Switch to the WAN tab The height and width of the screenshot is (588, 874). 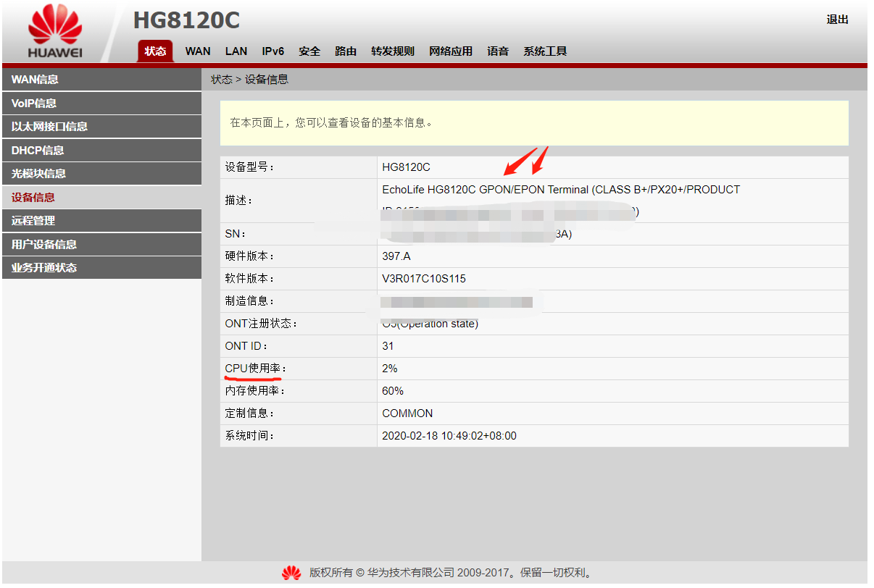point(198,51)
